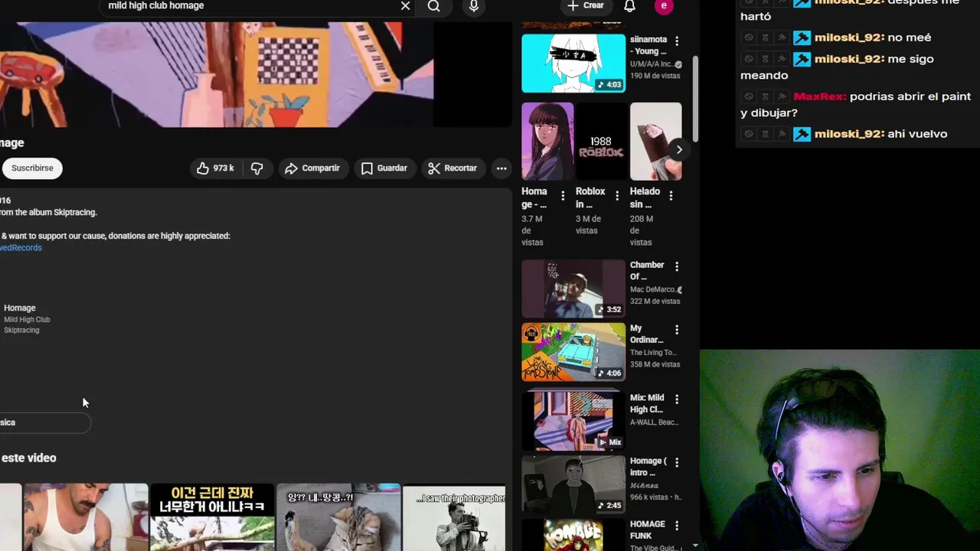Viewport: 980px width, 551px height.
Task: Clear the YouTube search text with X
Action: pyautogui.click(x=405, y=6)
